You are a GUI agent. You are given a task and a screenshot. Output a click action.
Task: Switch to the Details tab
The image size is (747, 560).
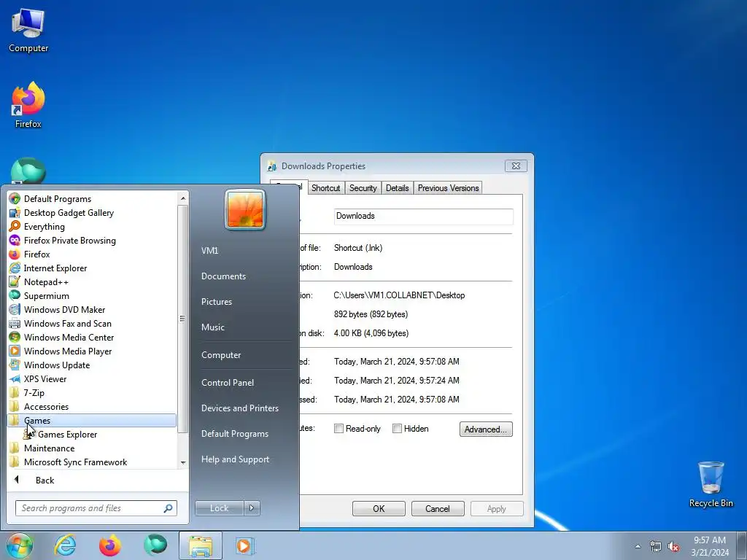click(398, 188)
